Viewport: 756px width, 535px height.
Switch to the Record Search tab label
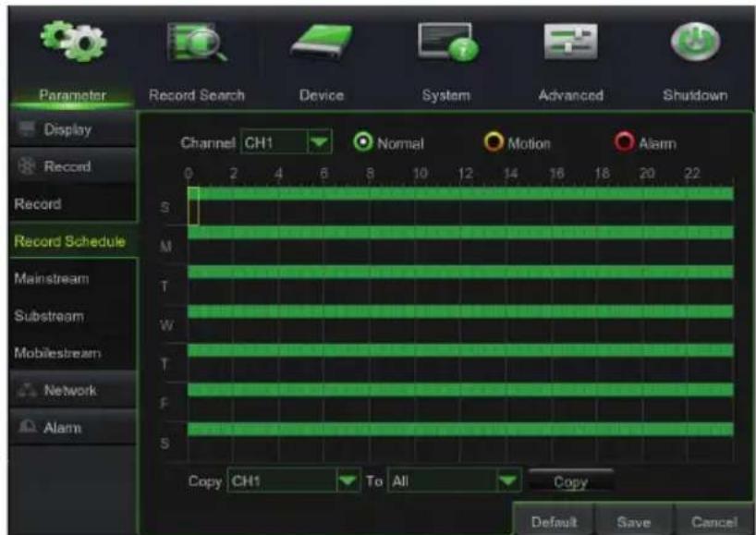click(x=197, y=95)
